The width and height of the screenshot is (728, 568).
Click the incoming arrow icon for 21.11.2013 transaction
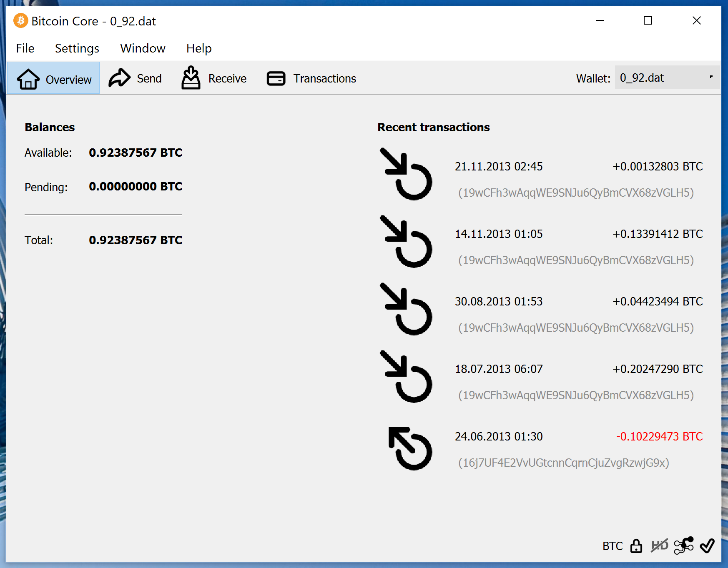(406, 174)
